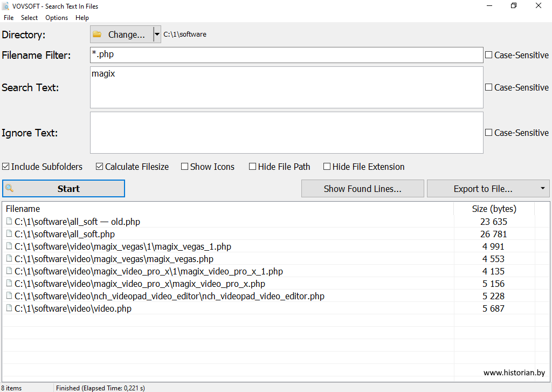Expand the directory history dropdown arrow

coord(157,35)
